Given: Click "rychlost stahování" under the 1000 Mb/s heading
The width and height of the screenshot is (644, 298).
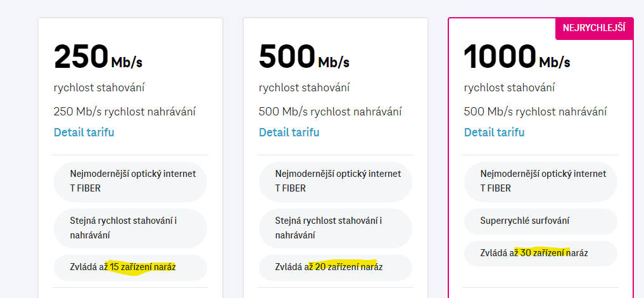Looking at the screenshot, I should coord(509,87).
